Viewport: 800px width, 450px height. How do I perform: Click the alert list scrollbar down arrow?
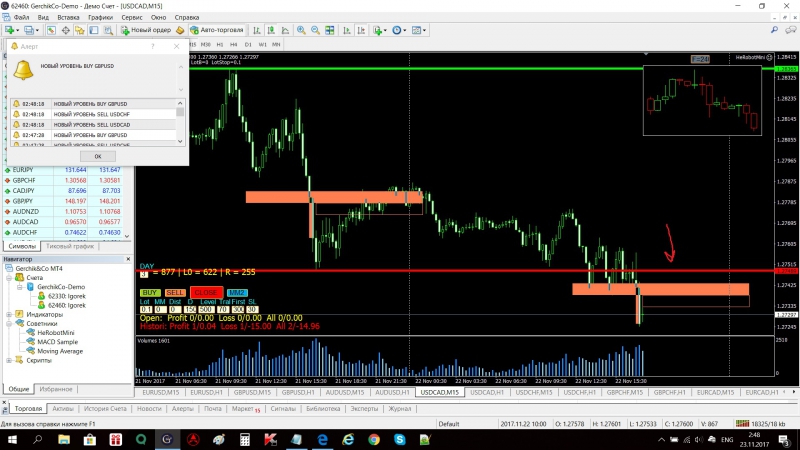[180, 141]
